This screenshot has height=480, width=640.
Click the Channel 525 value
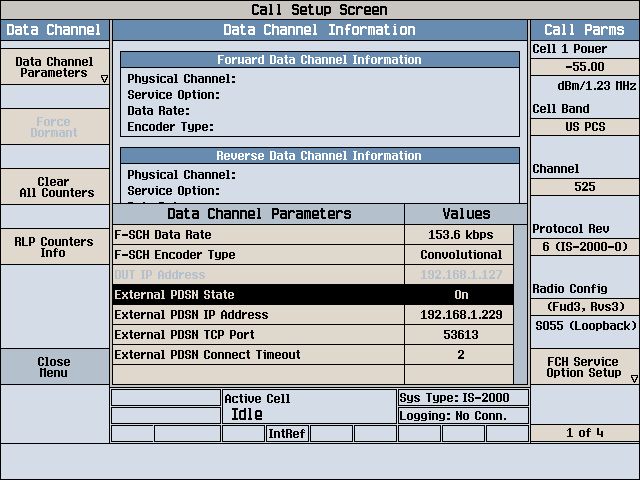tap(584, 187)
